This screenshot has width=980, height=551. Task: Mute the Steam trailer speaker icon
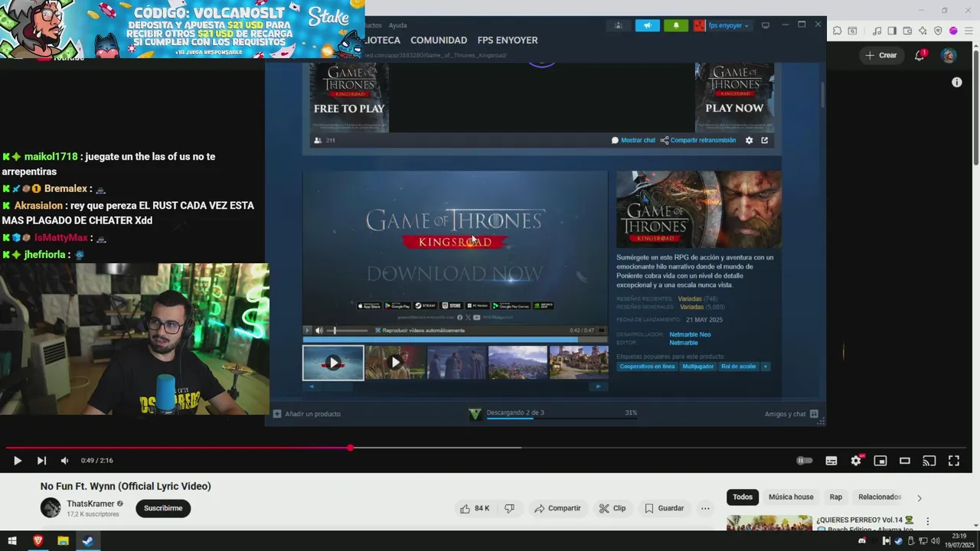319,331
